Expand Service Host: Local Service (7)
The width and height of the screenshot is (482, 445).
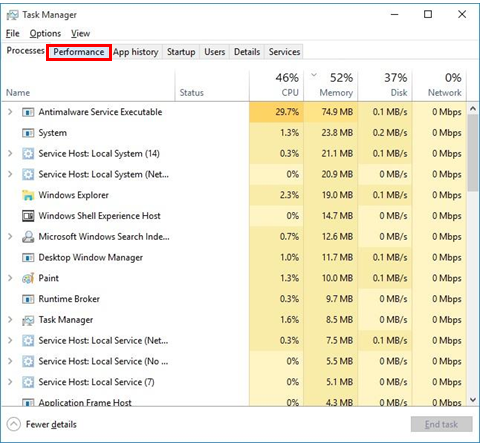click(10, 382)
